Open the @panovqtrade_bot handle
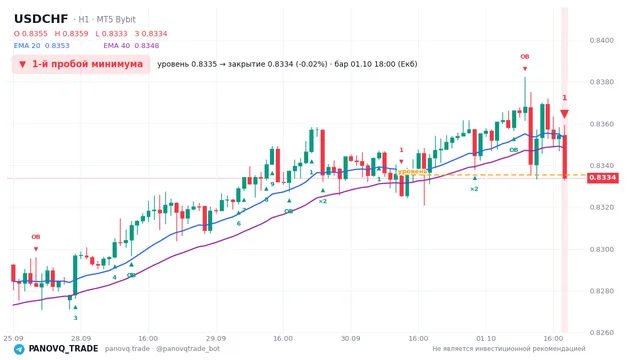This screenshot has width=640, height=360. click(x=188, y=349)
